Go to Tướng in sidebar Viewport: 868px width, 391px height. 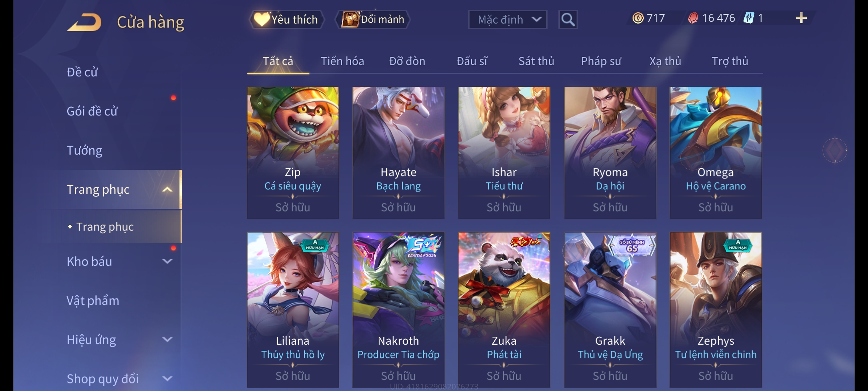tap(84, 150)
